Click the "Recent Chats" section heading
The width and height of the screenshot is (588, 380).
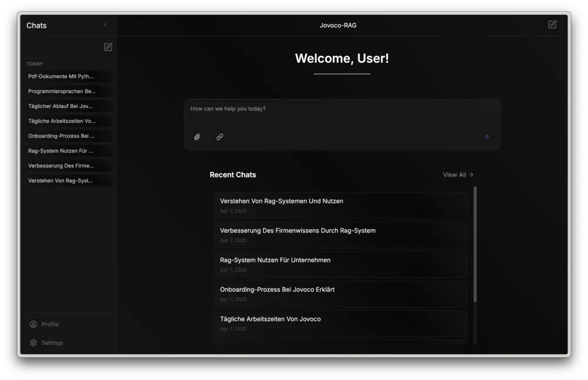click(233, 174)
